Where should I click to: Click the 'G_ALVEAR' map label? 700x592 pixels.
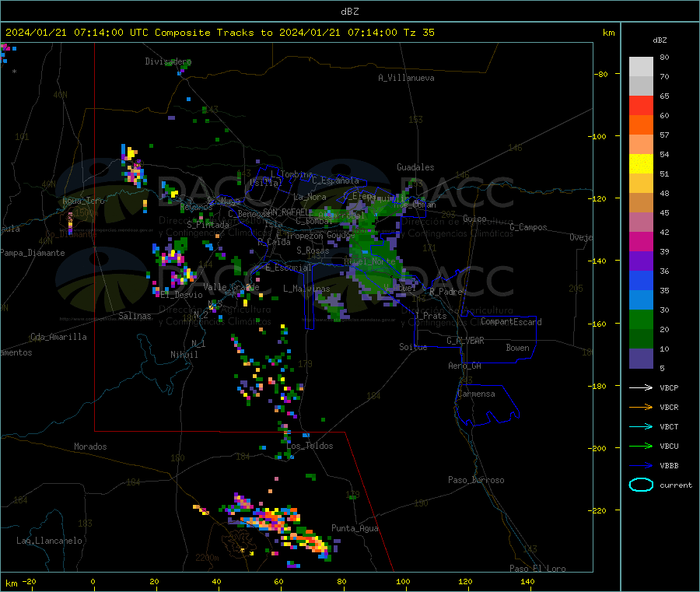pyautogui.click(x=465, y=341)
